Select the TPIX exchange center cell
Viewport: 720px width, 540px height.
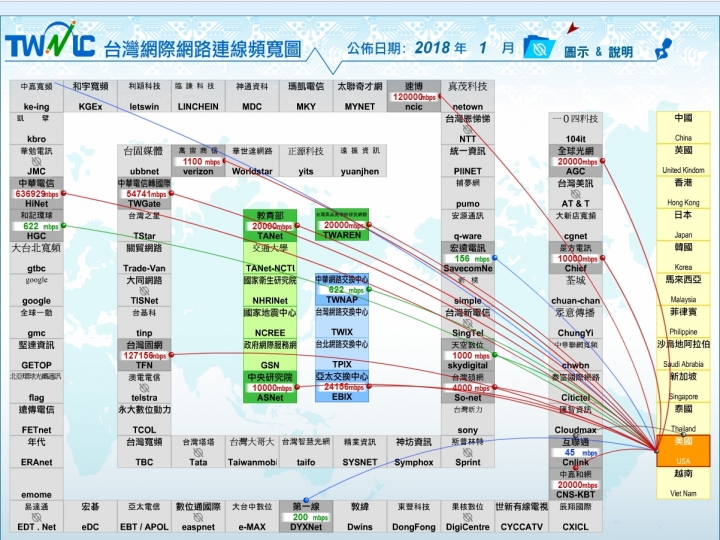point(342,354)
